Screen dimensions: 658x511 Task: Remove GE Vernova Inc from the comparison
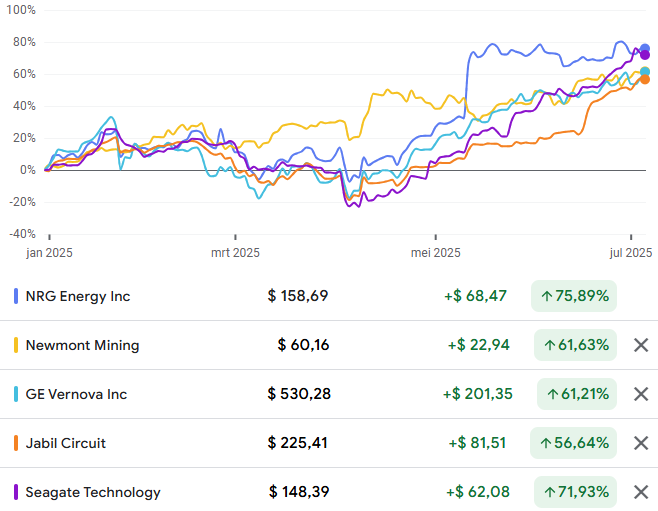click(641, 394)
